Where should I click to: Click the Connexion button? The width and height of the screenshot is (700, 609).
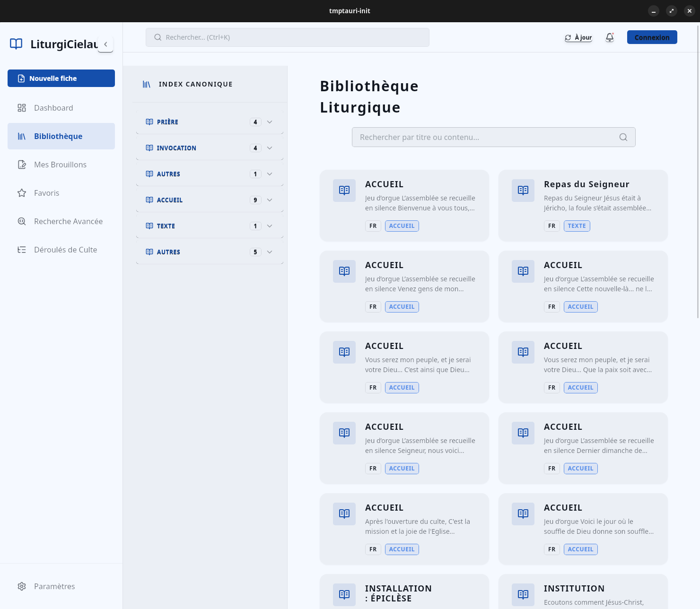tap(652, 37)
